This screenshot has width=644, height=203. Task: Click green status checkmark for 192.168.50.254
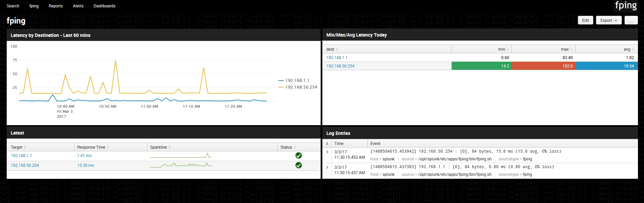[298, 165]
